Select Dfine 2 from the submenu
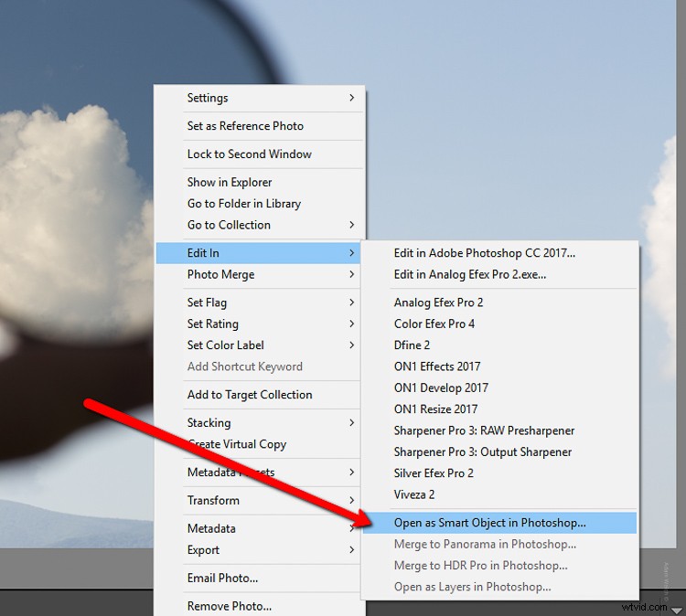 pos(499,345)
